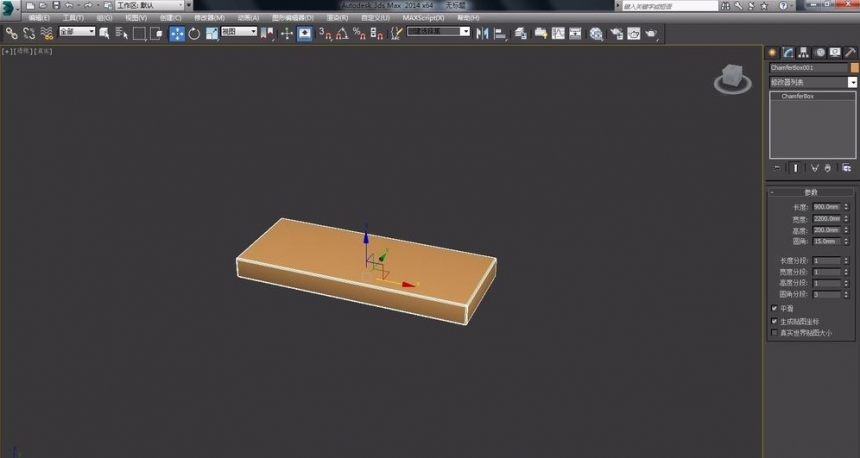860x458 pixels.
Task: Open the modifier list dropdown 修改器列表
Action: pos(813,82)
